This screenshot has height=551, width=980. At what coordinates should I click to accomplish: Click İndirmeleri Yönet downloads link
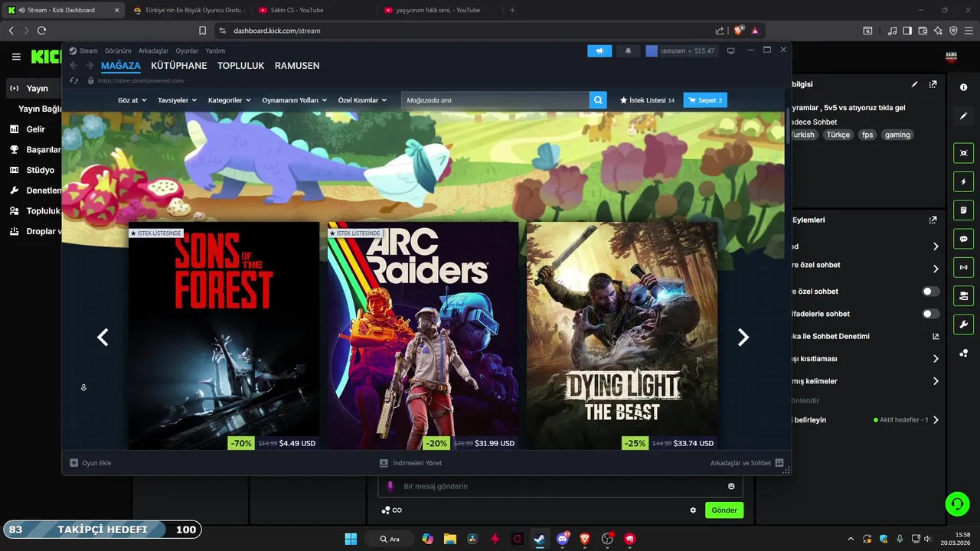coord(410,463)
